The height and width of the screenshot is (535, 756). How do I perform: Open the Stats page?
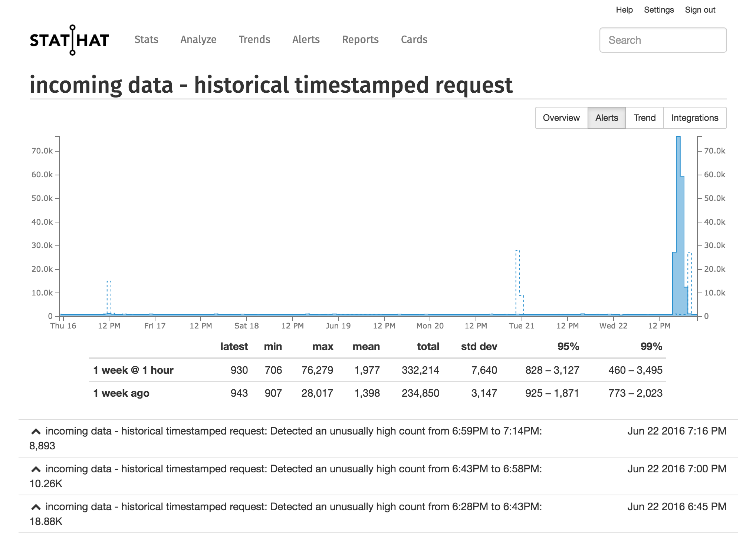coord(147,40)
